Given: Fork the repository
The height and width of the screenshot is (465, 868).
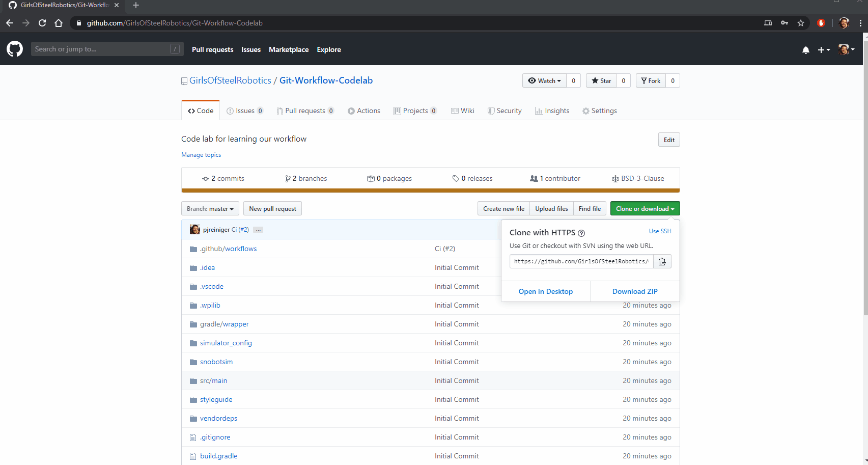Looking at the screenshot, I should (x=651, y=80).
